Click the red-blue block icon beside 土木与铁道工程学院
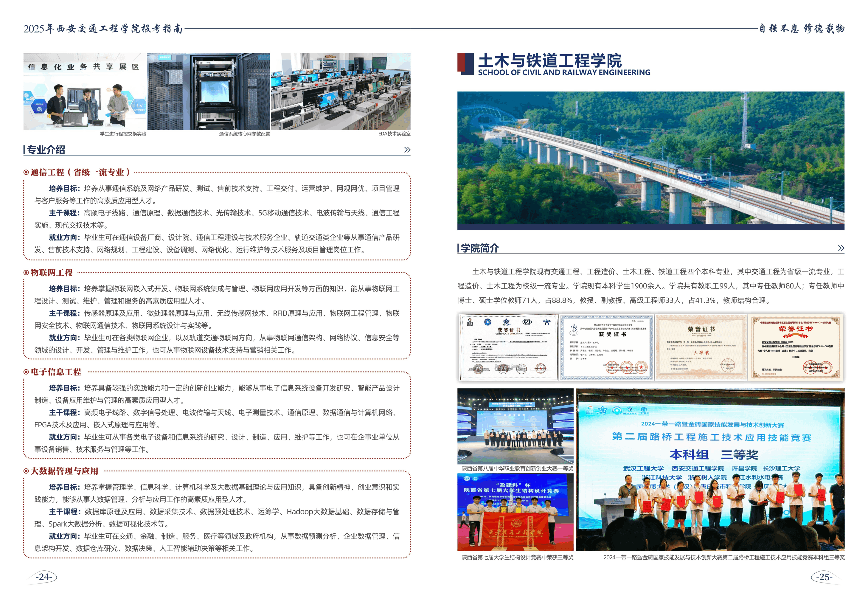868x610 pixels. tap(465, 63)
